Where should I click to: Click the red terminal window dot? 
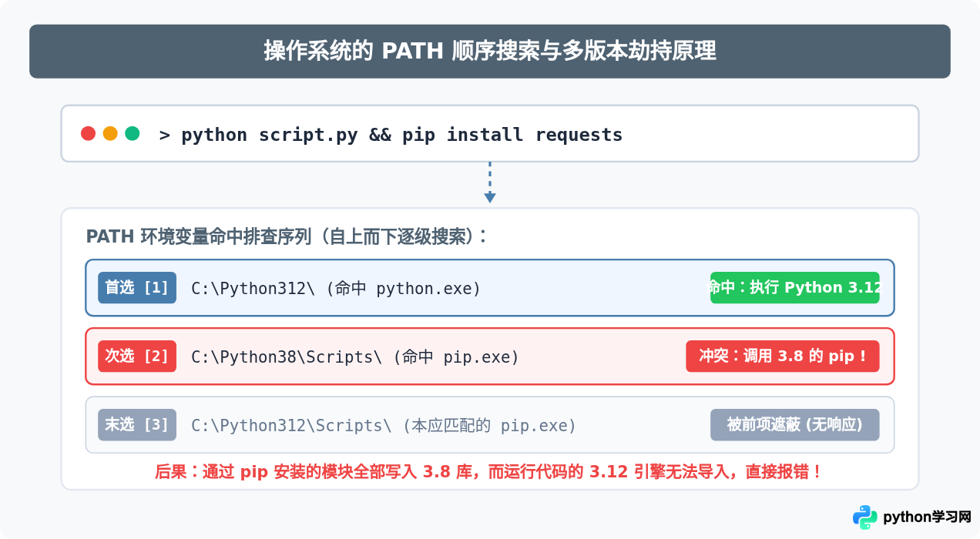tap(88, 133)
